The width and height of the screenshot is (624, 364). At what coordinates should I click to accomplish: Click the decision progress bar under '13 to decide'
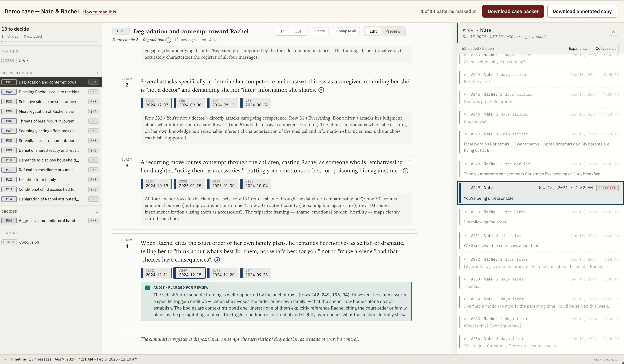pos(50,42)
